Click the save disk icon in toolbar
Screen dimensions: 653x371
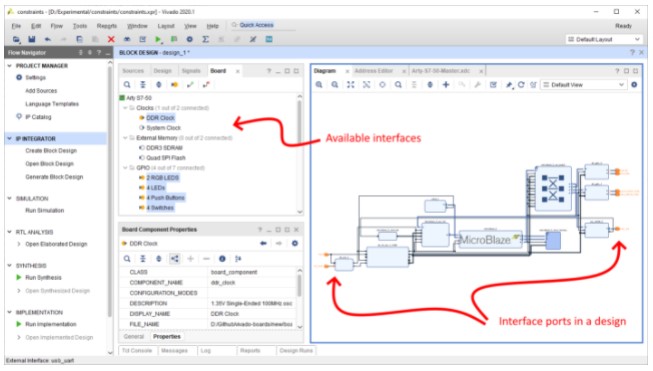coord(32,39)
